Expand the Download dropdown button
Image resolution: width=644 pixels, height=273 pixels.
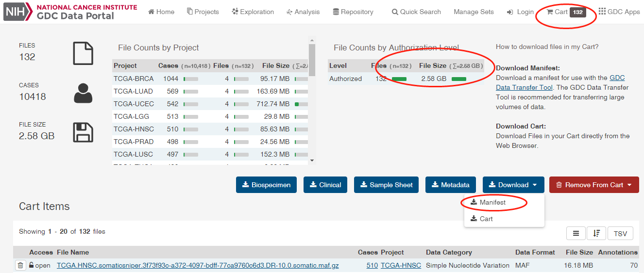click(513, 185)
